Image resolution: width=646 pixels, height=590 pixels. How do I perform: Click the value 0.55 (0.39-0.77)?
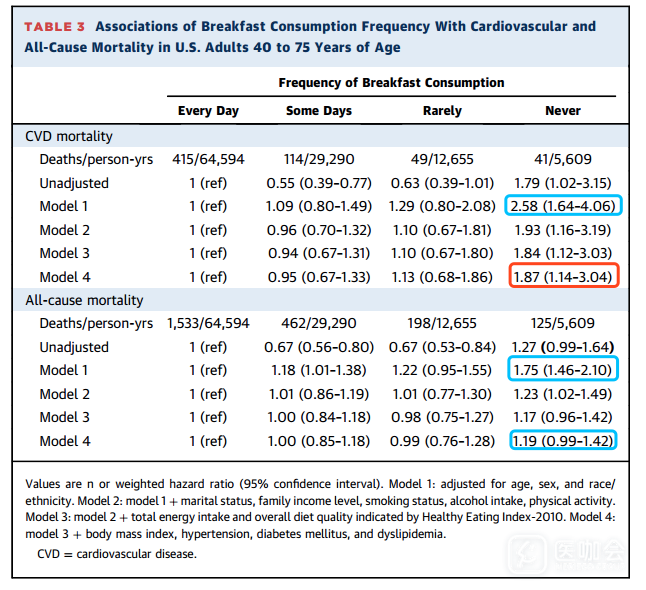(319, 183)
